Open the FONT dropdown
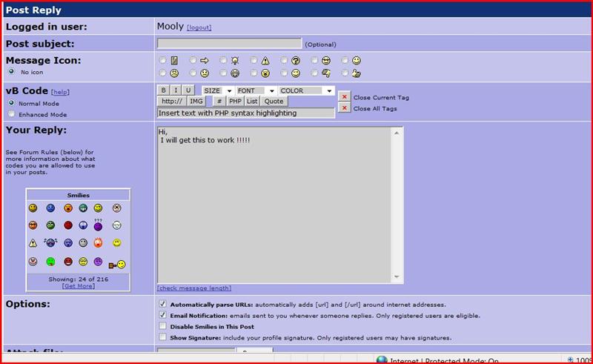Image resolution: width=593 pixels, height=364 pixels. (256, 90)
